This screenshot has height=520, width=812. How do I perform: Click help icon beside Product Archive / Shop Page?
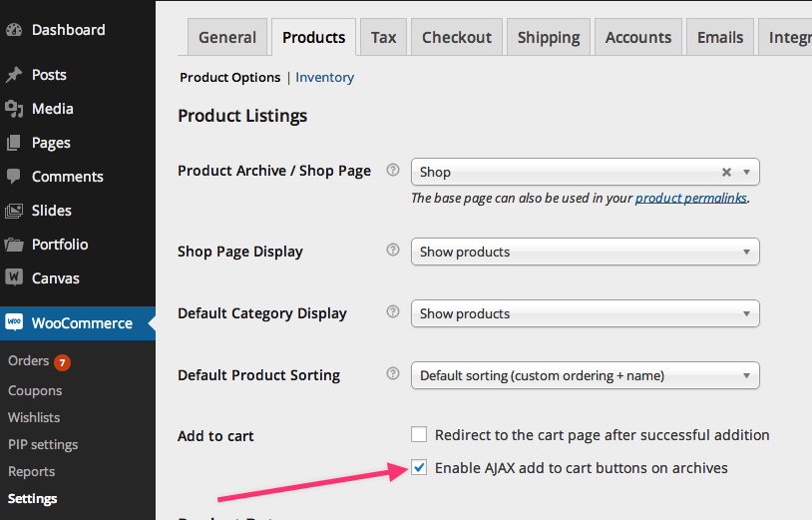pyautogui.click(x=393, y=170)
